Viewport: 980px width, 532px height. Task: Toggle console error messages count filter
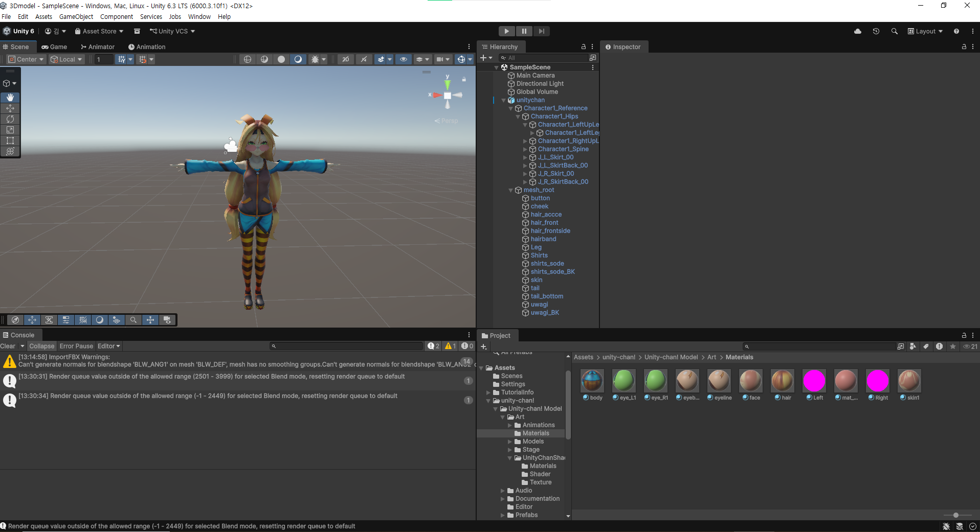pyautogui.click(x=467, y=346)
